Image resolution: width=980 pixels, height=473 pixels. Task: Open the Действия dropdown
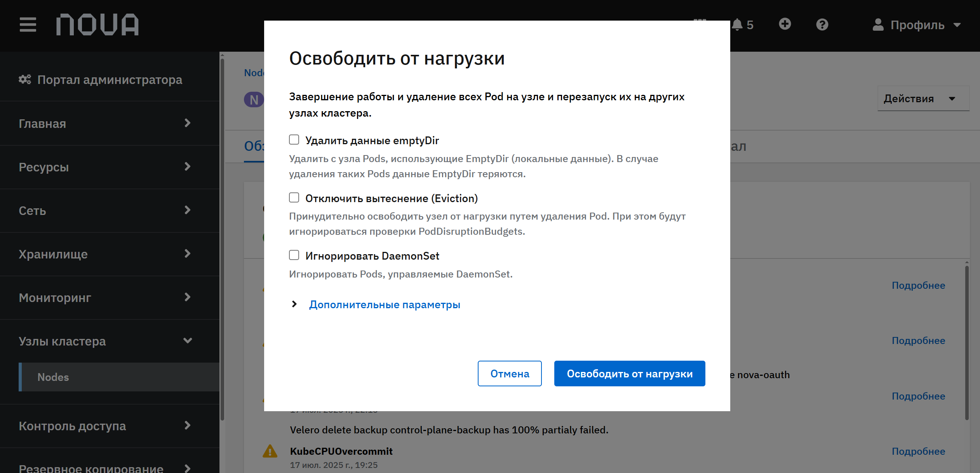tap(923, 98)
